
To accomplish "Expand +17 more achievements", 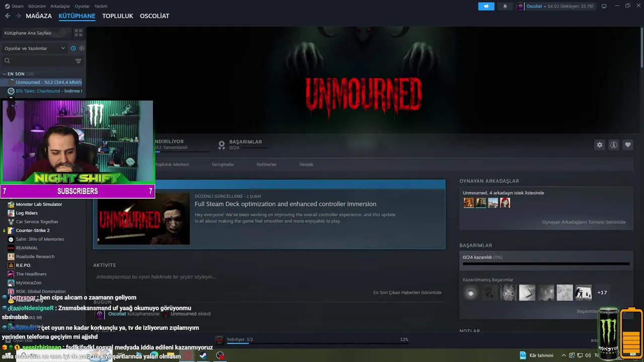I will tap(602, 293).
